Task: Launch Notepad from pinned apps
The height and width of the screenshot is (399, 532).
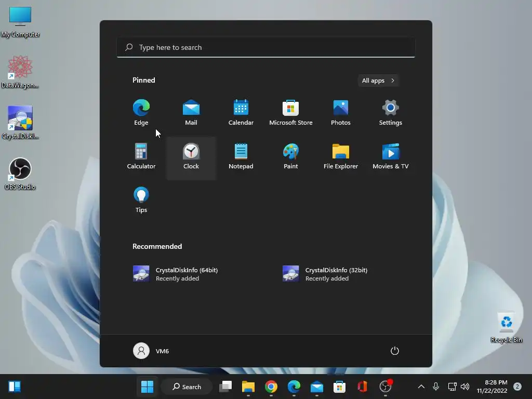Action: pyautogui.click(x=241, y=157)
